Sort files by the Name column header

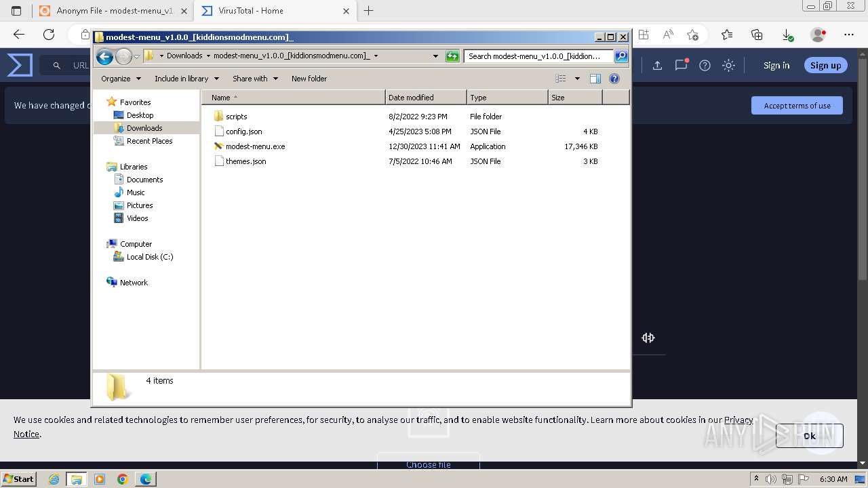point(294,98)
